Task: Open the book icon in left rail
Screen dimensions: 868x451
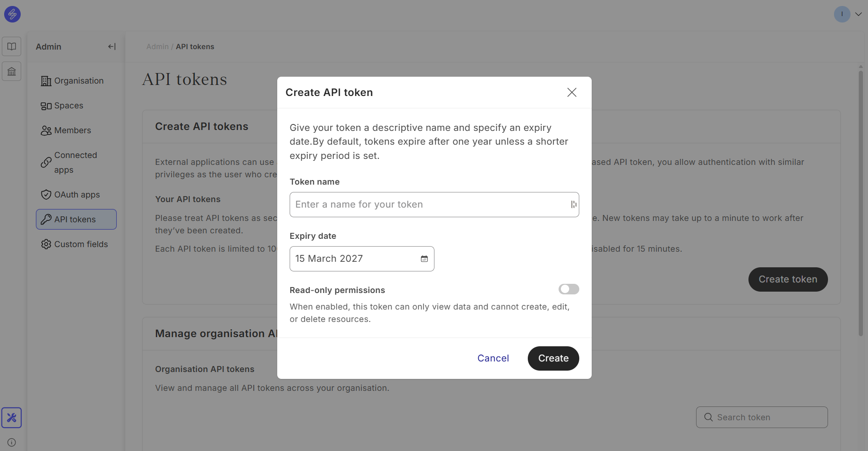Action: 11,46
